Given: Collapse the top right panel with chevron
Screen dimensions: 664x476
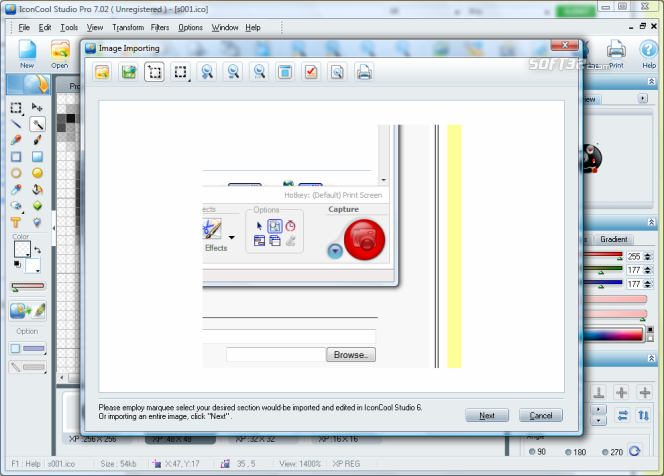Looking at the screenshot, I should point(651,81).
